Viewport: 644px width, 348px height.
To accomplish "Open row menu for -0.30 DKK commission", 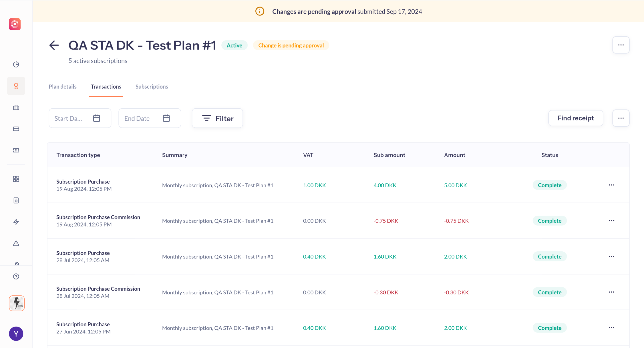I will click(611, 292).
